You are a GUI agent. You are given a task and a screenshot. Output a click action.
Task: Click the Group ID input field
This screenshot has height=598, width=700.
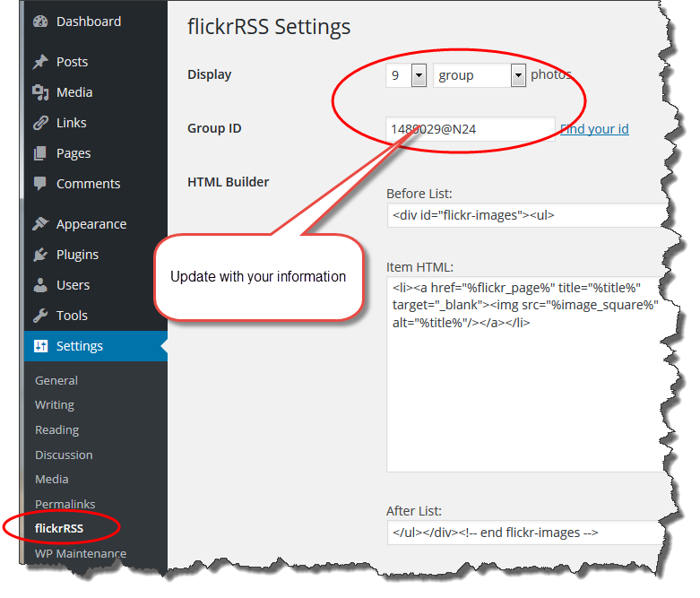[x=470, y=129]
